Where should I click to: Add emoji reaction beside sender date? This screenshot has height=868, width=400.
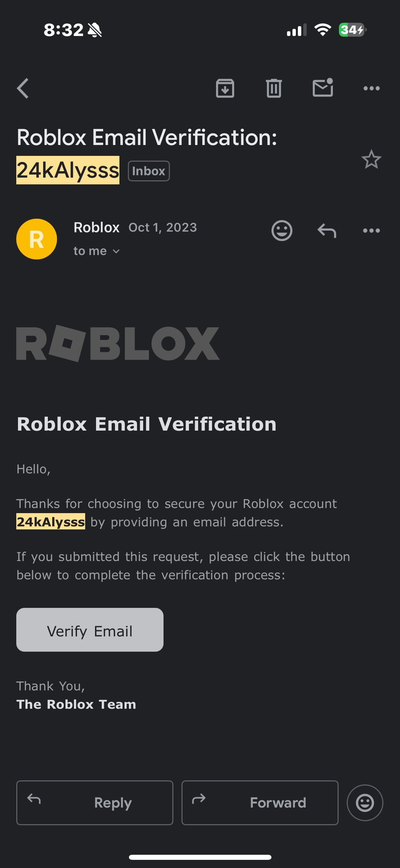click(x=282, y=231)
